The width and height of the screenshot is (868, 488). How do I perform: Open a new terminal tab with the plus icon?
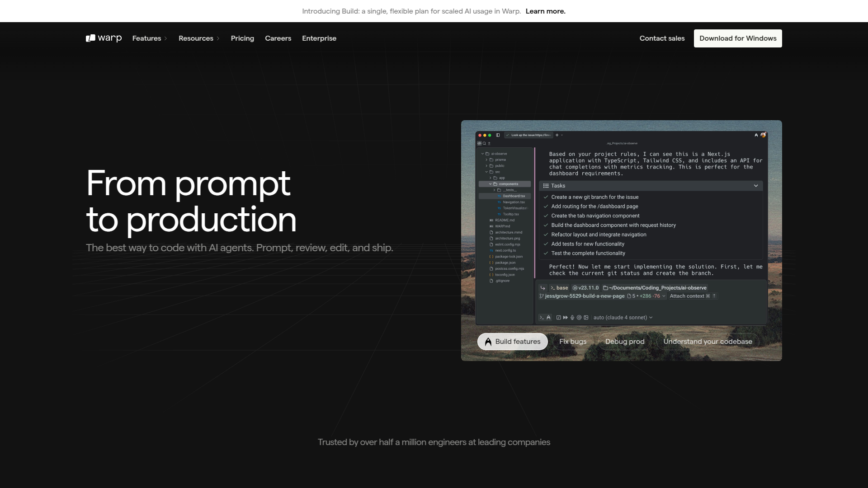pos(557,135)
